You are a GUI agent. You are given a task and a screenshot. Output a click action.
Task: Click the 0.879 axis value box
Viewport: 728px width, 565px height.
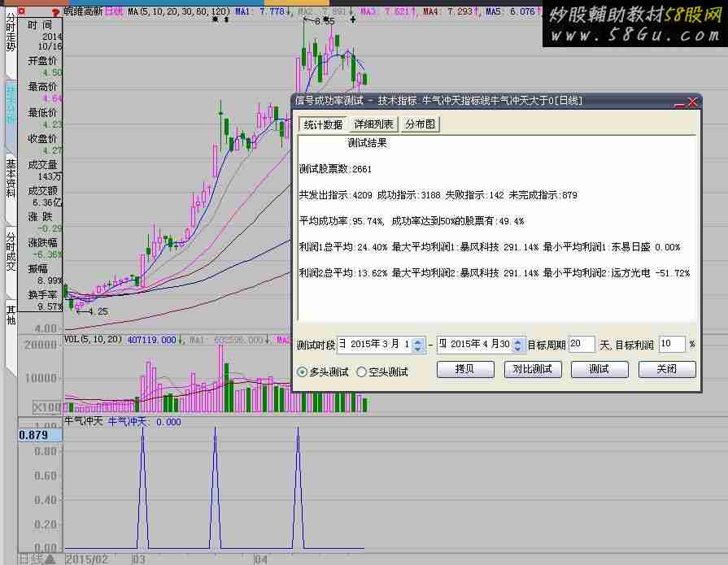40,435
